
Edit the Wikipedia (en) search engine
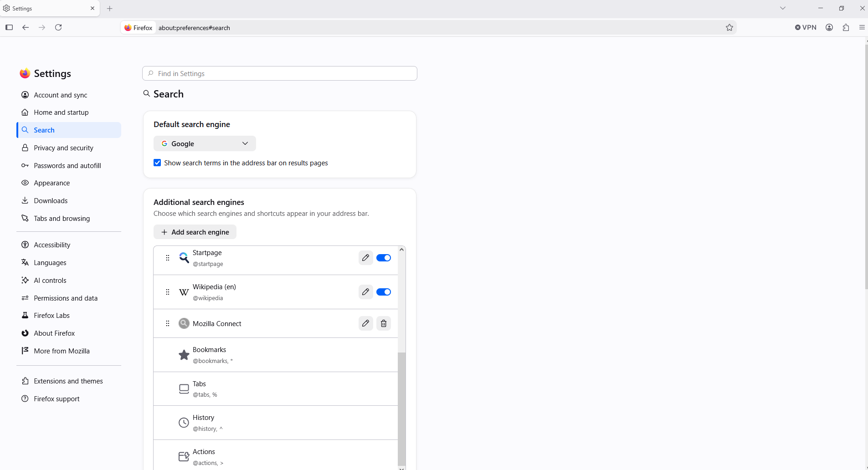(365, 292)
